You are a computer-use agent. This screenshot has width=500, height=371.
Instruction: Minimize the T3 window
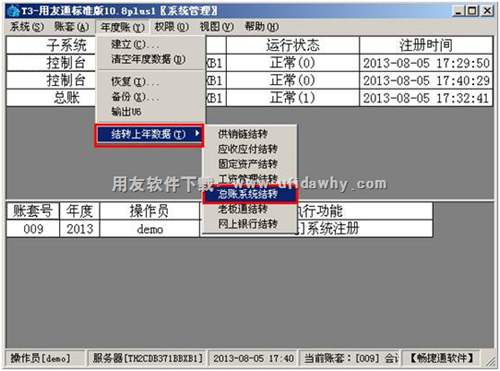click(459, 11)
